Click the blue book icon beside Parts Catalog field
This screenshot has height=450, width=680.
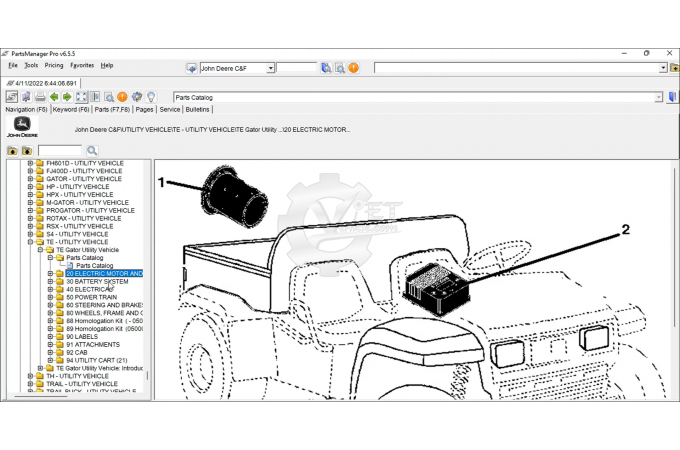[672, 97]
